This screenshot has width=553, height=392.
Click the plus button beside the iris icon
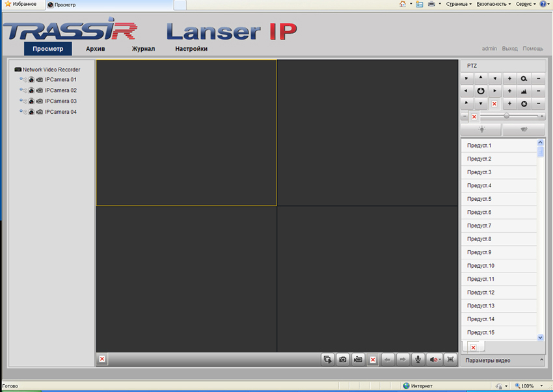click(x=509, y=103)
